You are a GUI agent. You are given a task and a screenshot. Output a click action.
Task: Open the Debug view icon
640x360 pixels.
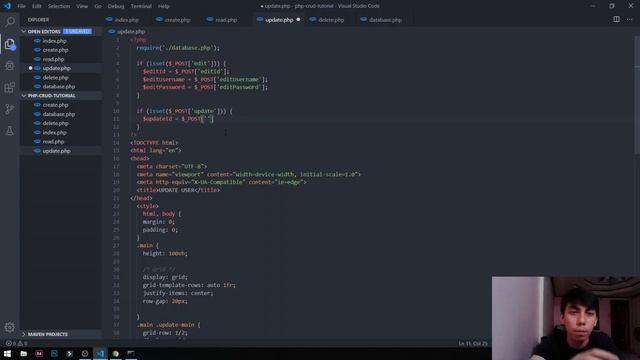(x=10, y=66)
